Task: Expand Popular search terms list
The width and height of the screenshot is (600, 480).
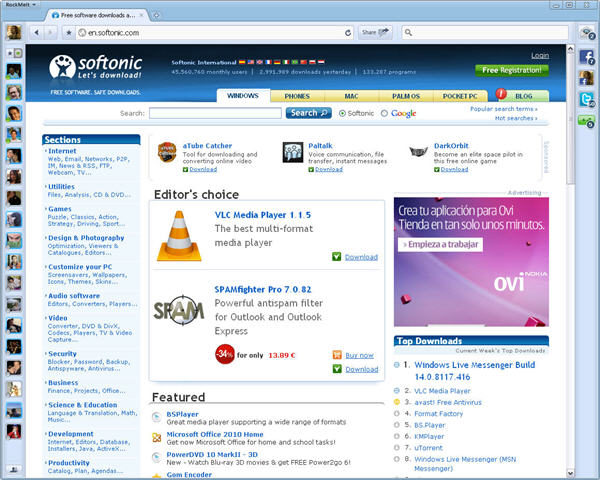Action: click(x=504, y=108)
